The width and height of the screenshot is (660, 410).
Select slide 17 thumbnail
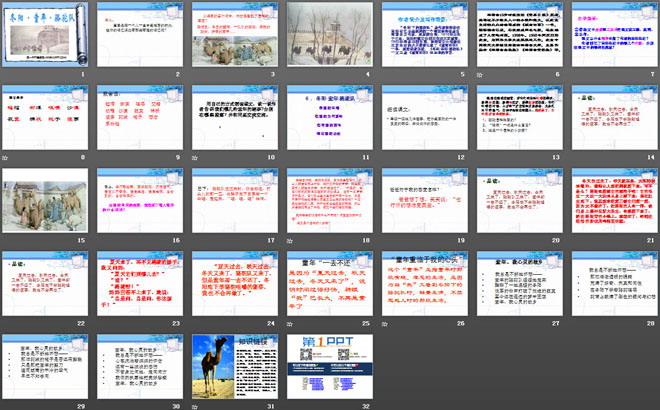click(235, 200)
